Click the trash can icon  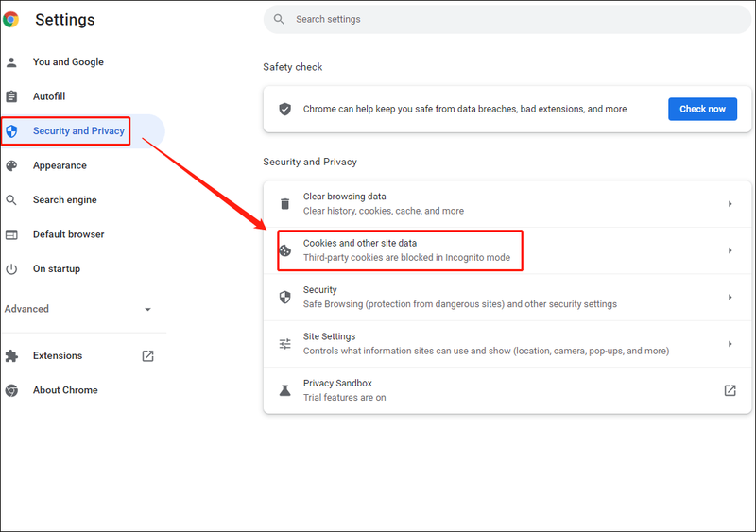[x=285, y=204]
